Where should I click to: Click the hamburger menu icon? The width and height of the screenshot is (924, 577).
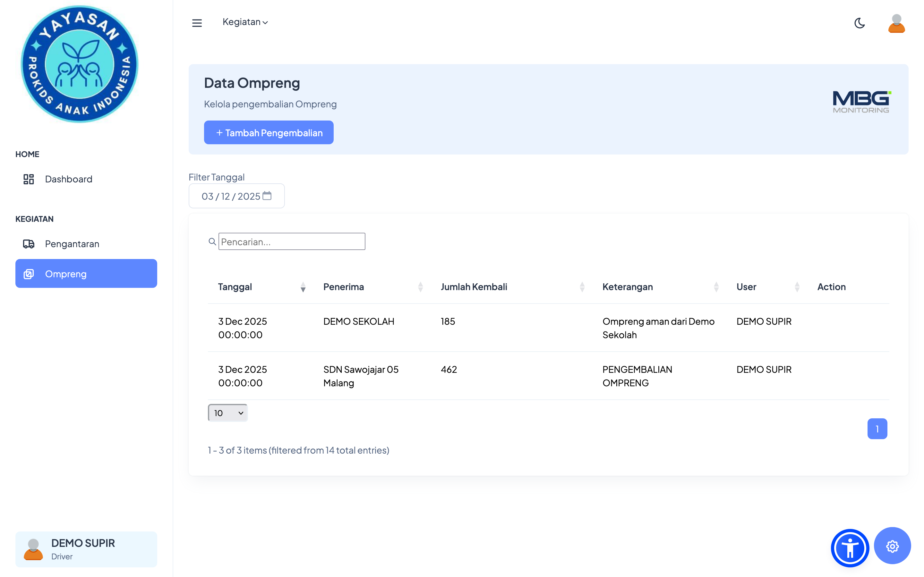coord(197,23)
